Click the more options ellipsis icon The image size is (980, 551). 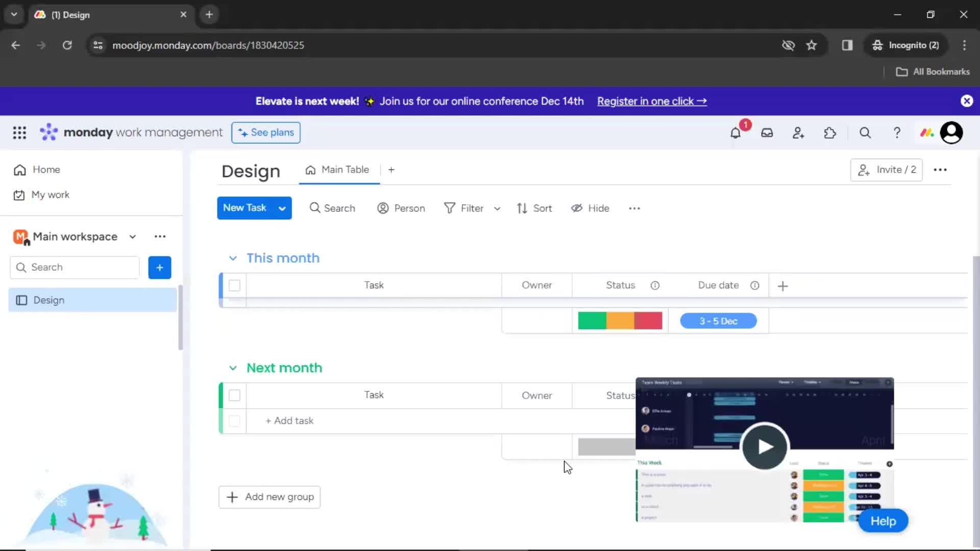point(940,169)
